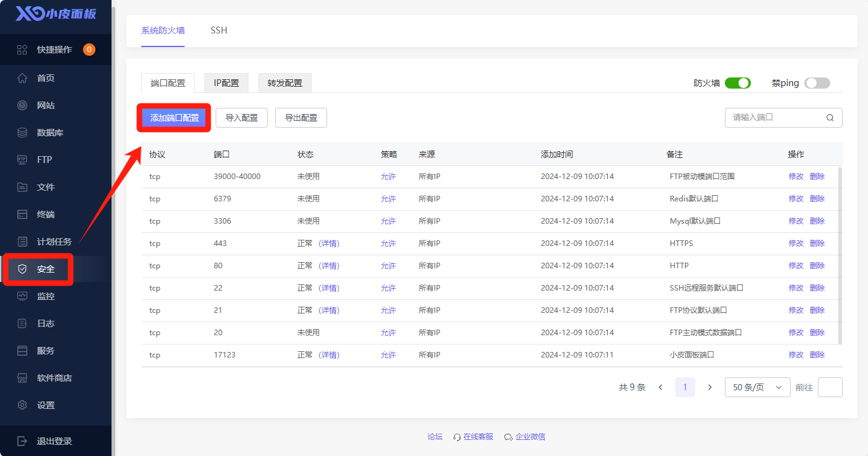The image size is (868, 456).
Task: Click the 添加端口配置 button
Action: [174, 118]
